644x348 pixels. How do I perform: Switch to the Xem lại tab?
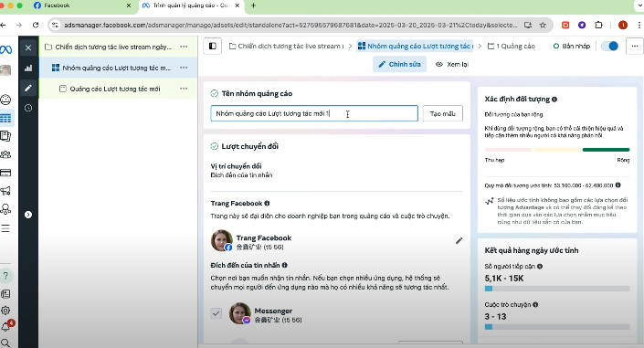[452, 64]
